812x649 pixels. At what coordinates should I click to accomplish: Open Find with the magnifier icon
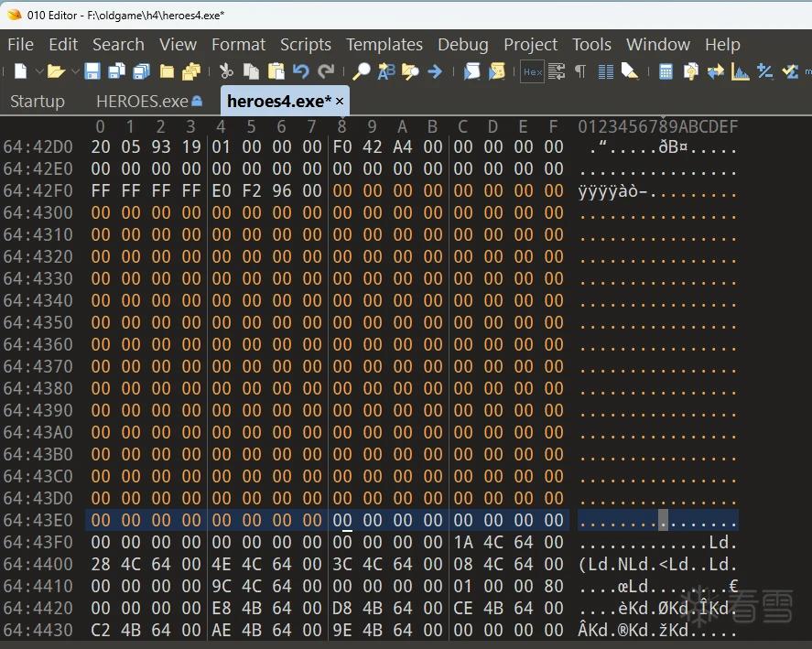click(362, 71)
